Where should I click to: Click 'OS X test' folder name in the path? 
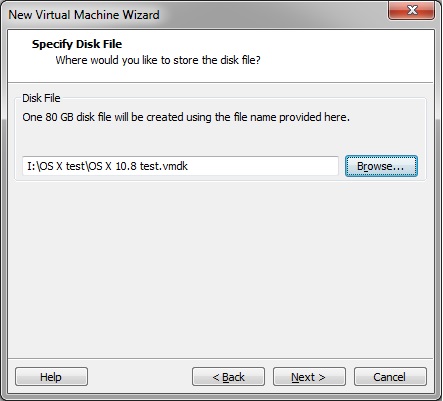(62, 166)
